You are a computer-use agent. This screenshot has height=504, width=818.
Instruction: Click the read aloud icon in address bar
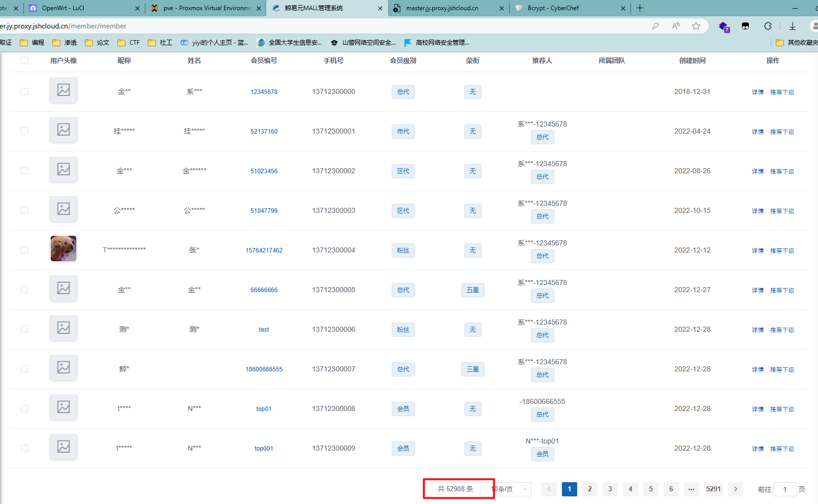pyautogui.click(x=676, y=26)
